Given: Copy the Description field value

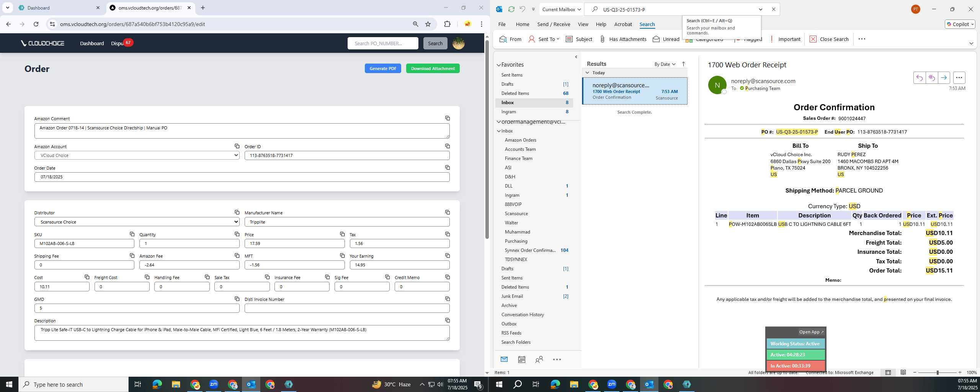Looking at the screenshot, I should (447, 320).
